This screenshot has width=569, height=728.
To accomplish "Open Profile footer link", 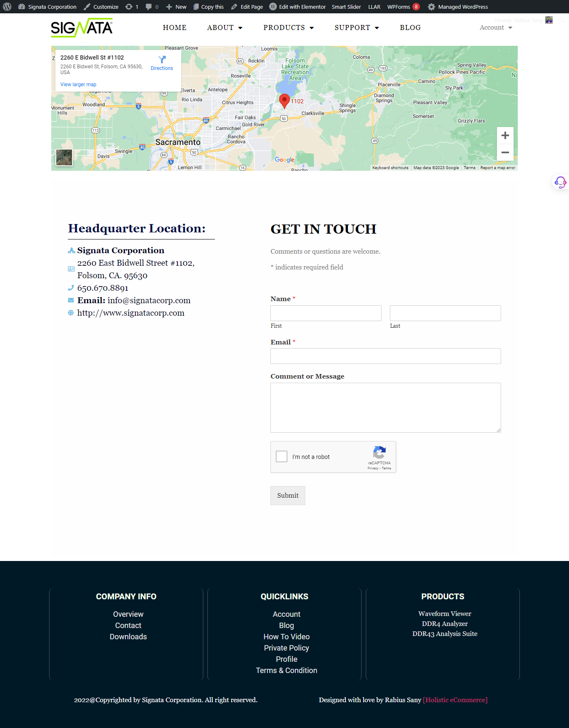I will [x=287, y=659].
